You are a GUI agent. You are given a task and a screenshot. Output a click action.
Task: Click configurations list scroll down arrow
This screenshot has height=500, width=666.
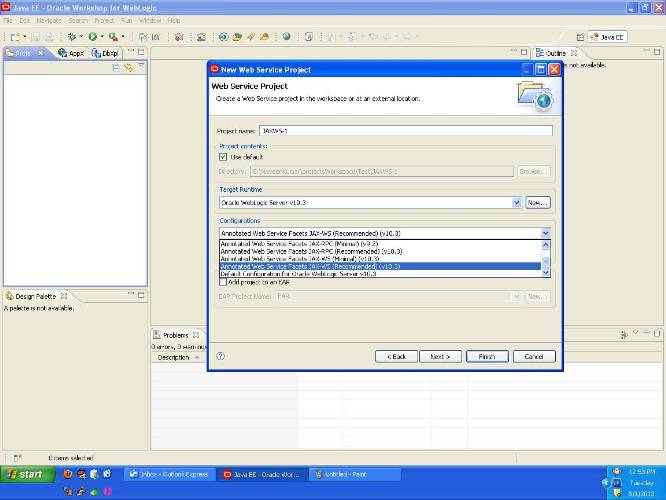(x=546, y=273)
